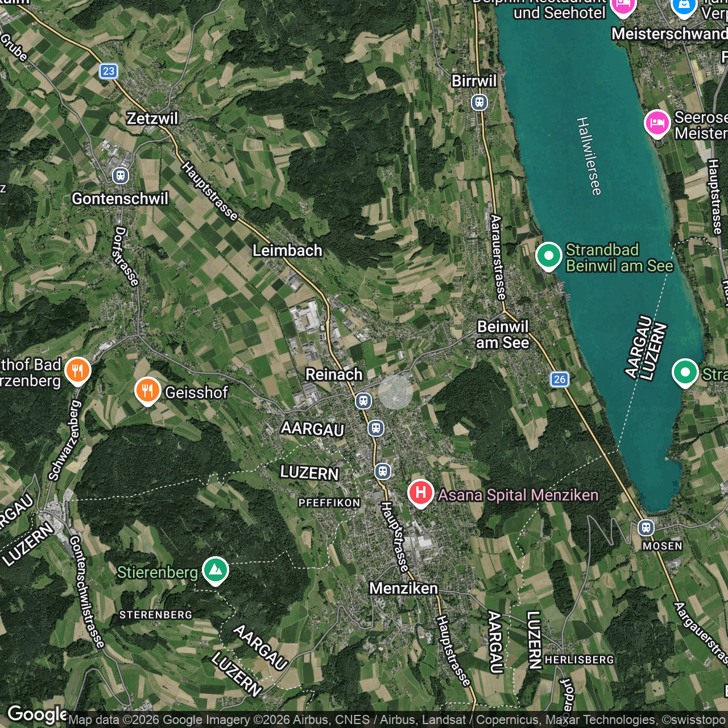Click the Mosen train station icon
Image resolution: width=728 pixels, height=728 pixels.
(646, 527)
